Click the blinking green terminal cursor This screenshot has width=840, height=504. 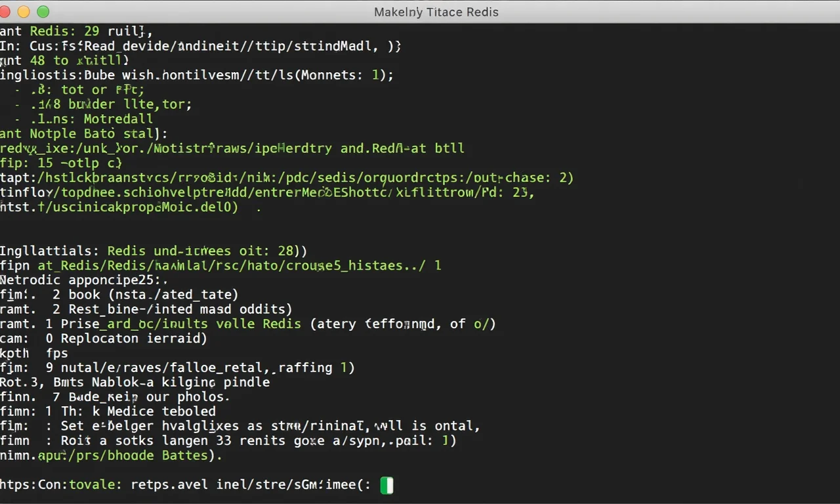(387, 484)
